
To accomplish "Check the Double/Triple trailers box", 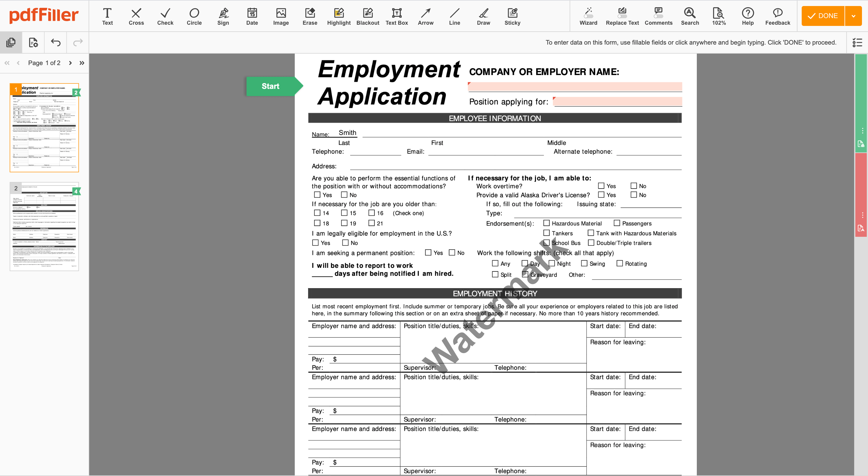I will [591, 243].
